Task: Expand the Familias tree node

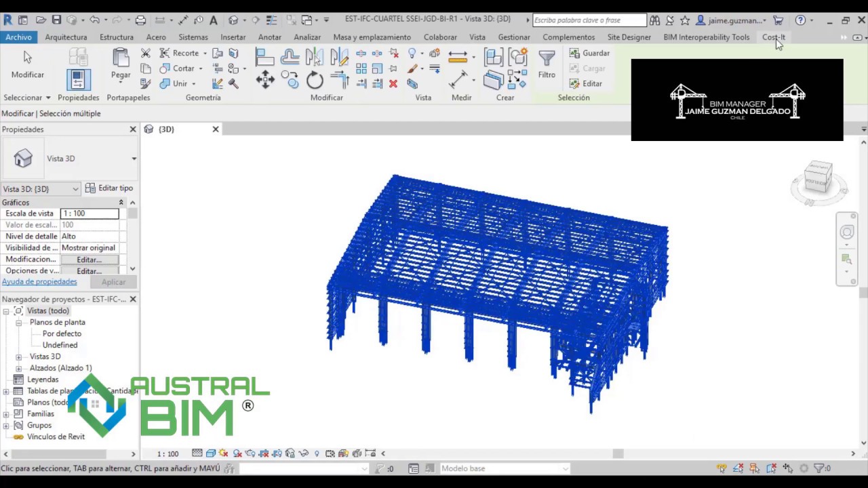Action: tap(6, 414)
